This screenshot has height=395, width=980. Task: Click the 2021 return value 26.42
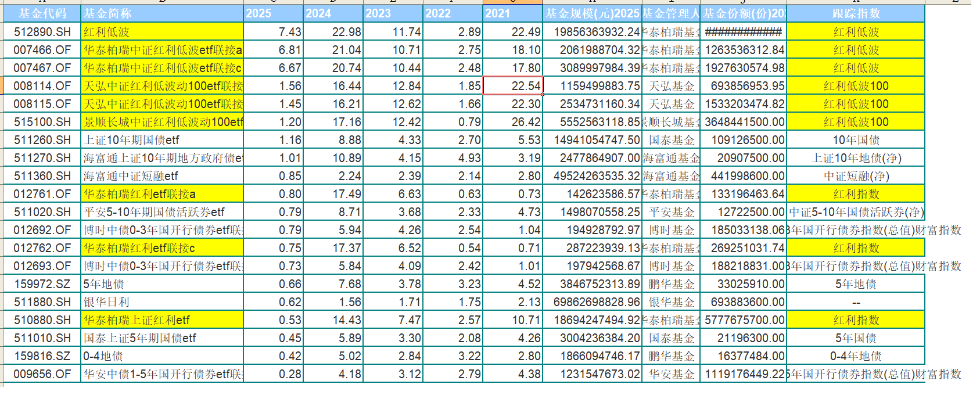pyautogui.click(x=513, y=122)
